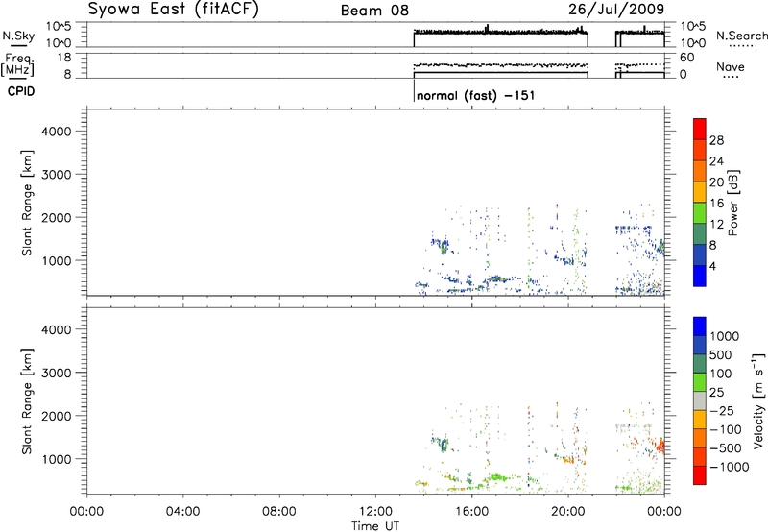The width and height of the screenshot is (768, 532).
Task: Pick the light green 25-100 Velocity segment
Action: (700, 382)
